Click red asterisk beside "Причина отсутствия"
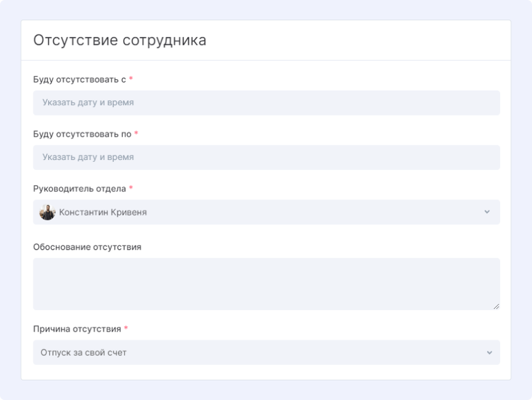 click(126, 329)
